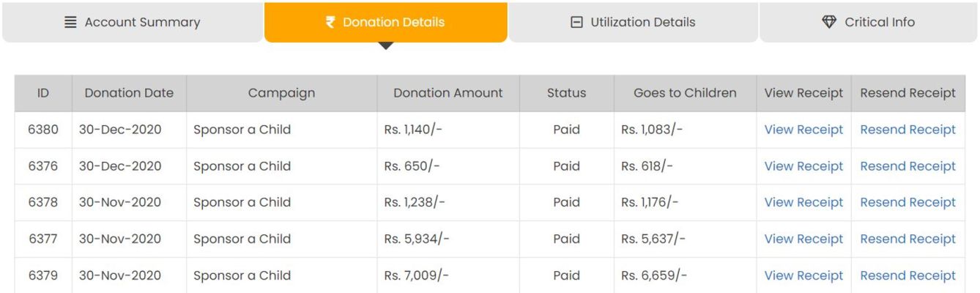Open the Critical Info tab
The height and width of the screenshot is (293, 980).
tap(869, 22)
